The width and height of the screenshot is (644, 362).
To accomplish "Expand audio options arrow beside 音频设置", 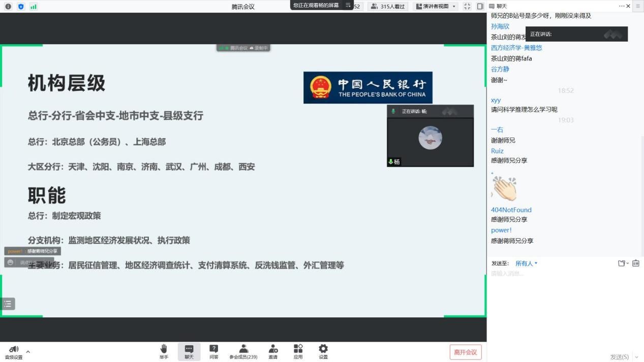I will click(28, 351).
